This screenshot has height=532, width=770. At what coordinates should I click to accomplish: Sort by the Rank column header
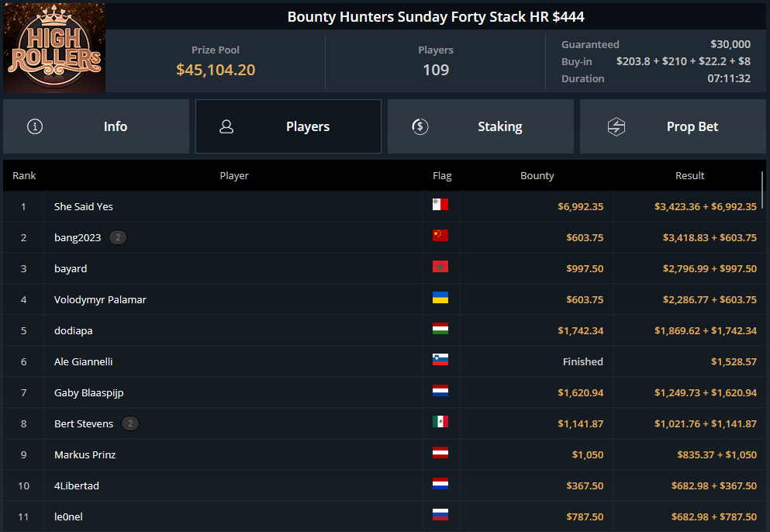click(x=24, y=176)
